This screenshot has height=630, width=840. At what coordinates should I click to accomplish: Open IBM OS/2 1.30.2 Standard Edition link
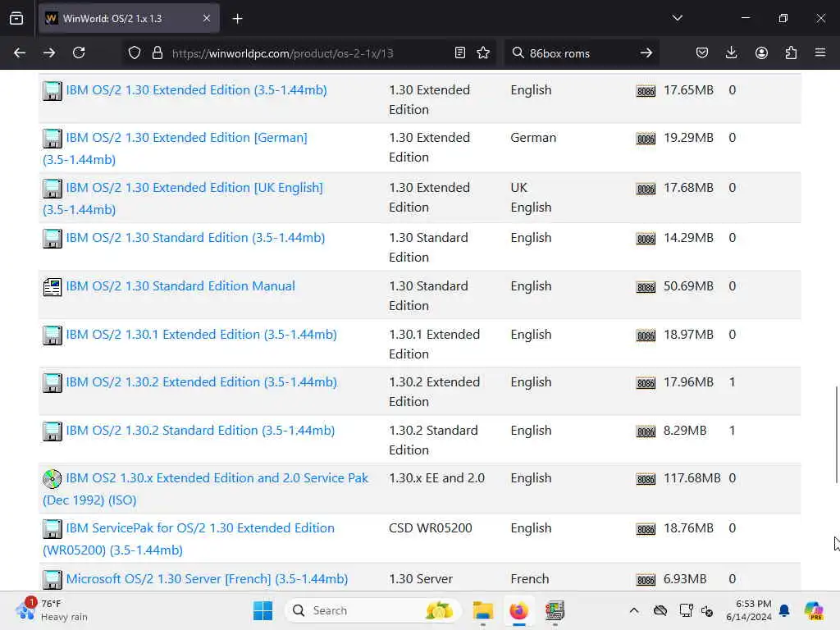coord(200,430)
